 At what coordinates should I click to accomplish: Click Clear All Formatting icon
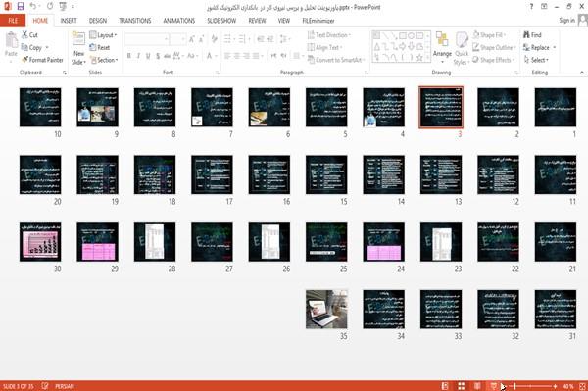coord(214,38)
